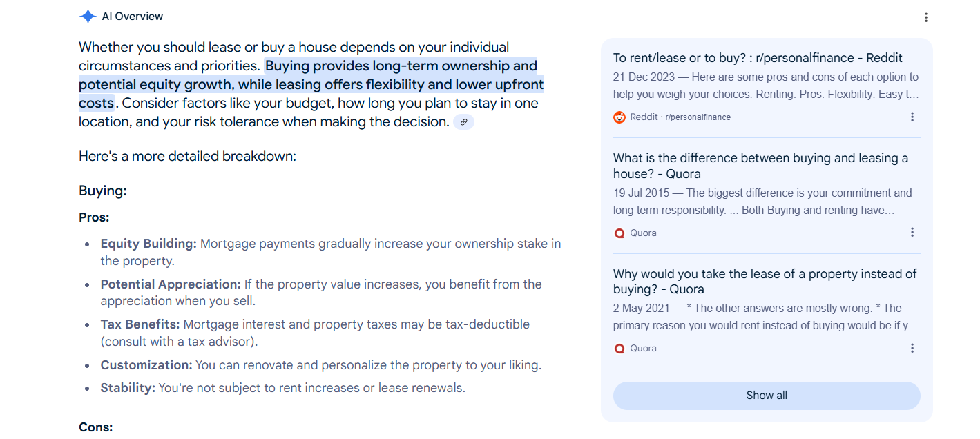Open the Quora question about buying versus leasing
The image size is (980, 439).
(x=760, y=165)
